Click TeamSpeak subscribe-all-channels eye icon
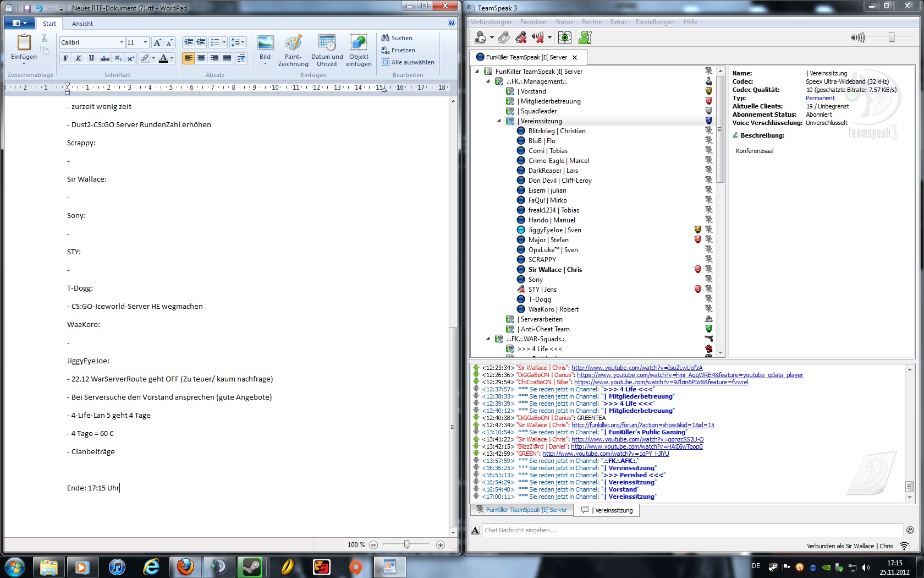Screen dimensions: 924x578 [x=564, y=37]
